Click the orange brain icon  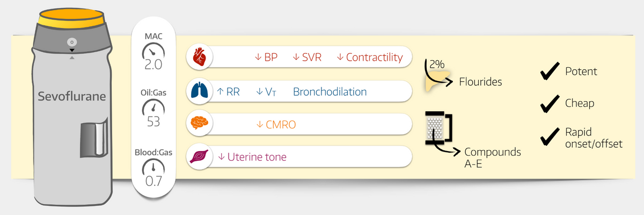[x=200, y=124]
